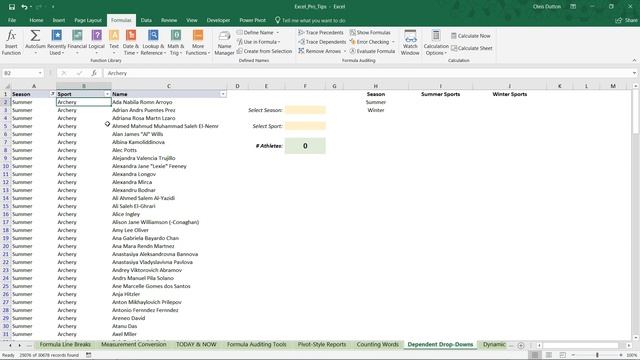The image size is (640, 360).
Task: Open Math & Trig functions
Action: point(176,42)
